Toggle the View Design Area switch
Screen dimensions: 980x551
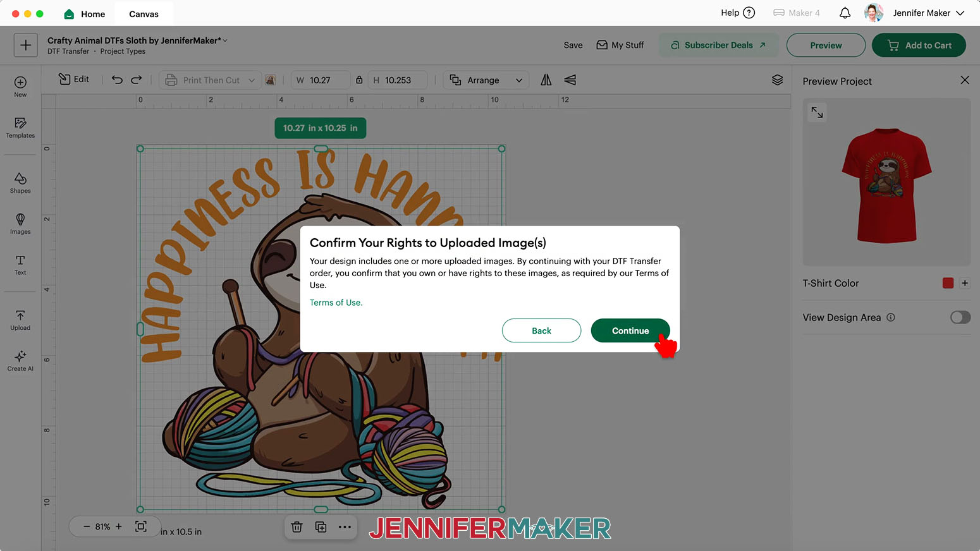click(x=960, y=317)
